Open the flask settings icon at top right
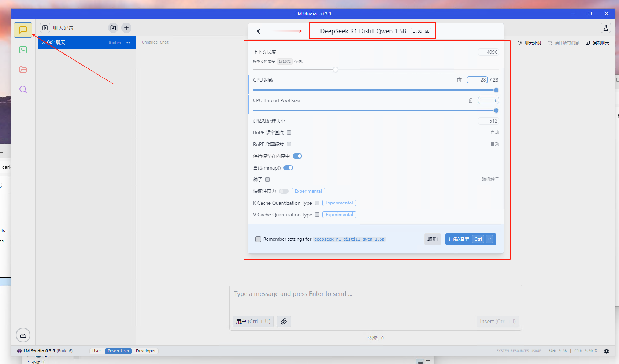Viewport: 619px width, 364px height. coord(606,28)
